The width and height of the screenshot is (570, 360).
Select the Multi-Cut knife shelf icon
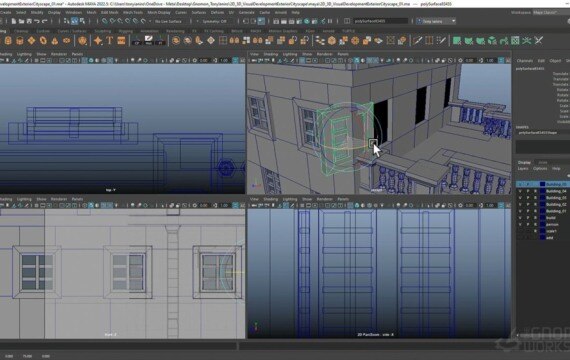point(417,41)
